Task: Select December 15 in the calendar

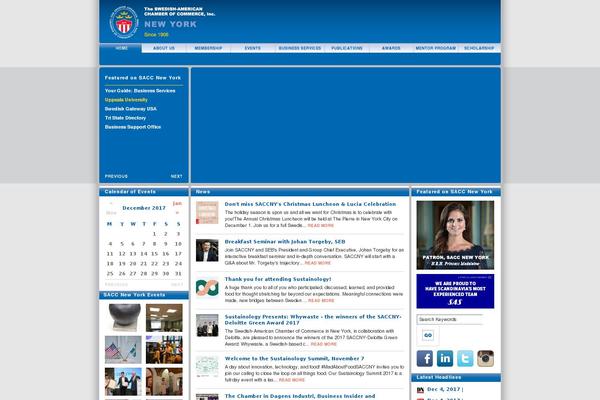Action: [155, 254]
